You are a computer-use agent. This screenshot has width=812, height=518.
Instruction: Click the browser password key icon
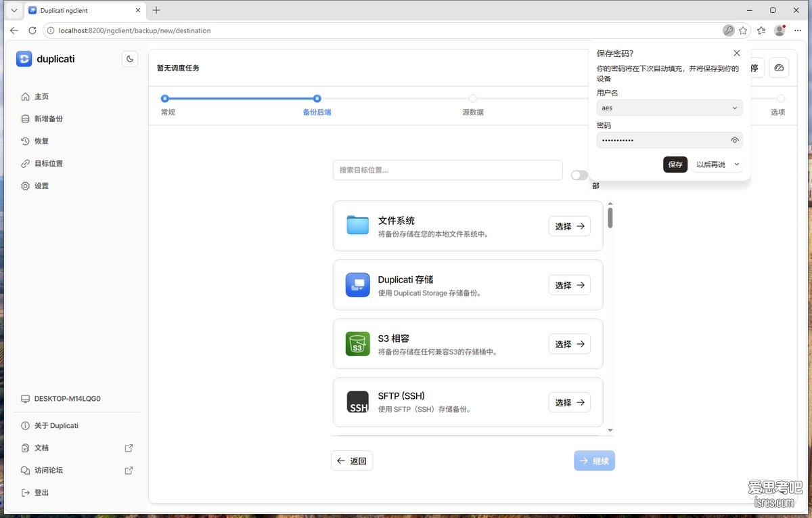pos(728,30)
